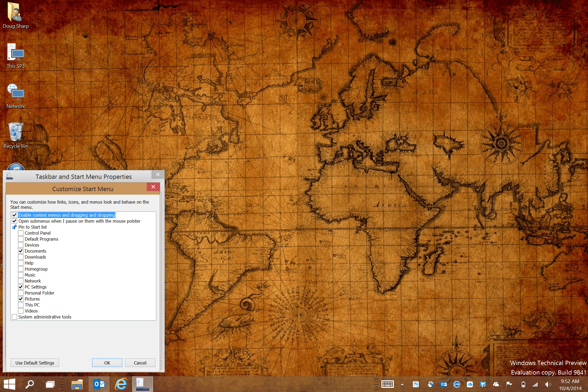Check System administrative tools checkbox
588x392 pixels.
14,317
